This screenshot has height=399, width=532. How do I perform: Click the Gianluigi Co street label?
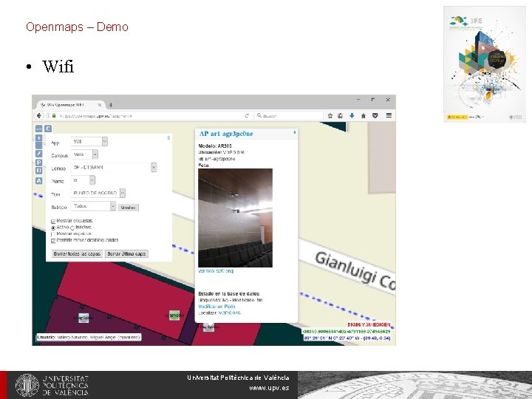355,271
